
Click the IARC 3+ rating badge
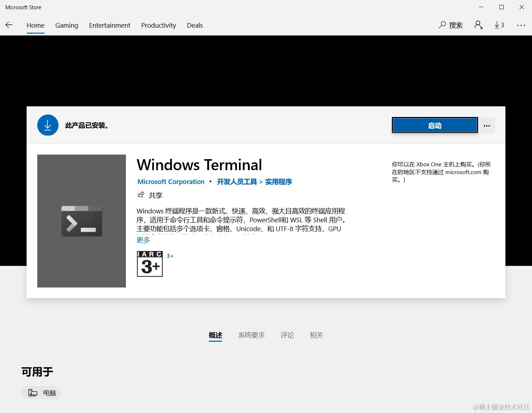[150, 264]
